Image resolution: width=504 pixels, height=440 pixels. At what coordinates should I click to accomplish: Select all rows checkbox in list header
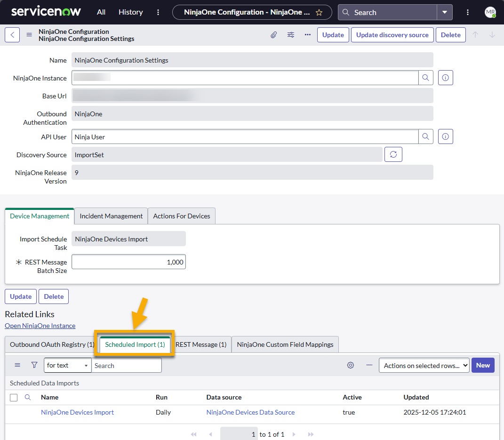[x=14, y=398]
